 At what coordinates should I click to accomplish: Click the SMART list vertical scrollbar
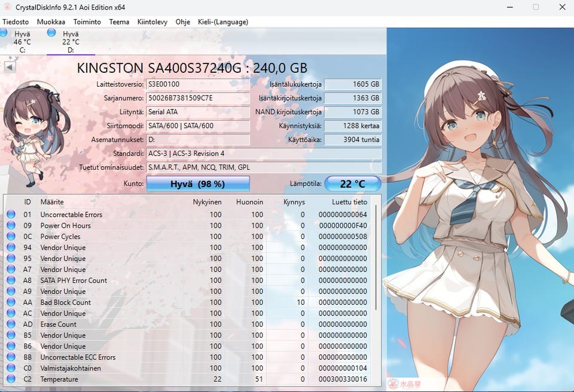377,257
